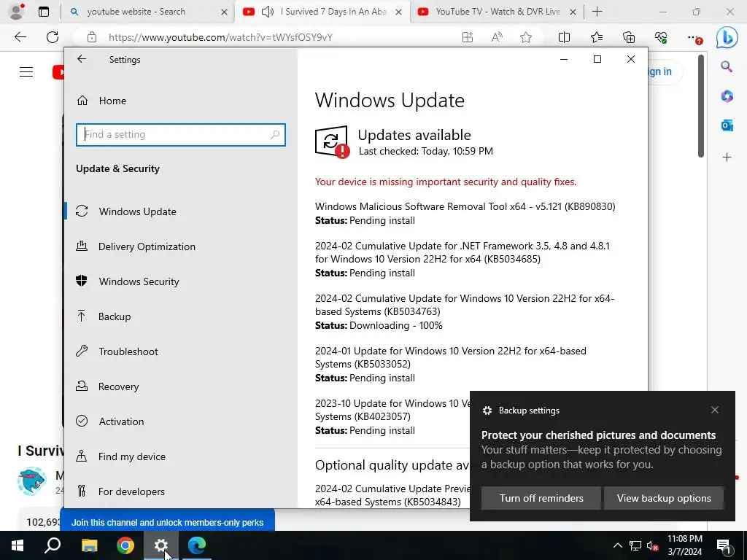Click the updates available status icon
The image size is (747, 560).
(332, 142)
